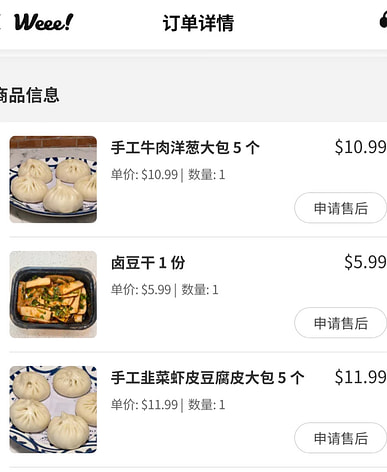Click unit price line 单价: $10.99
Screen dimensions: 387x472
(144, 175)
